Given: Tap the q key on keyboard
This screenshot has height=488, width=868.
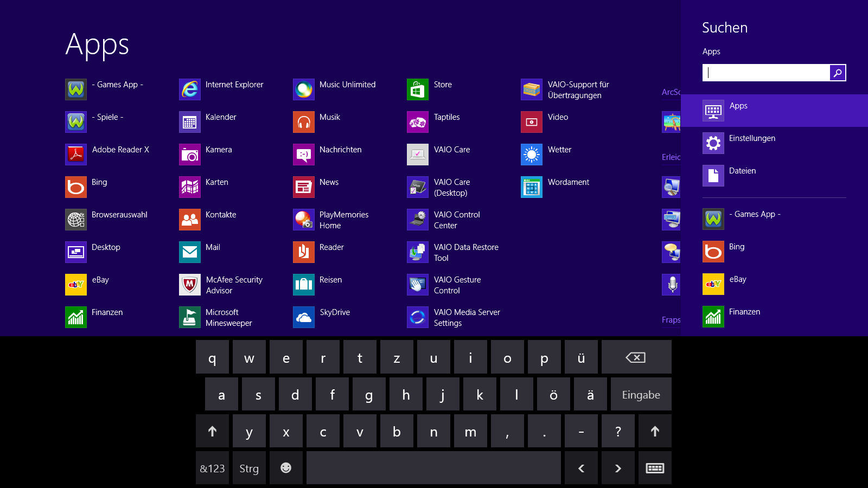Looking at the screenshot, I should pyautogui.click(x=213, y=357).
